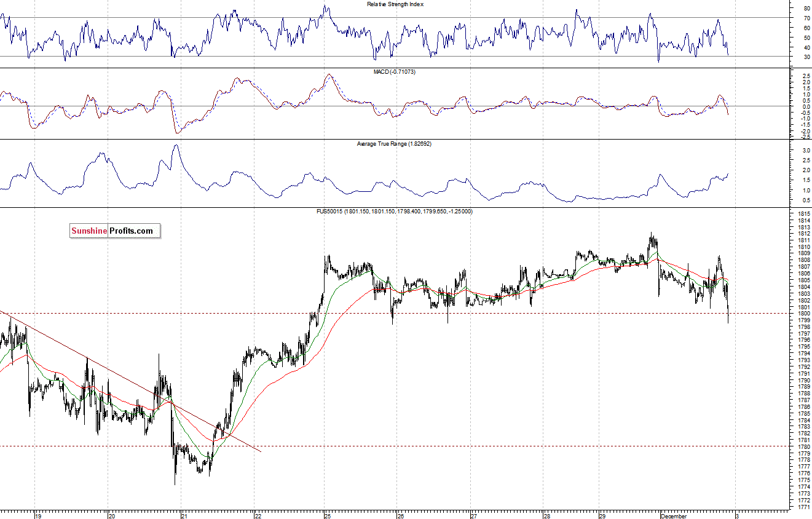Click the -2.5 value on MACD axis

[805, 137]
